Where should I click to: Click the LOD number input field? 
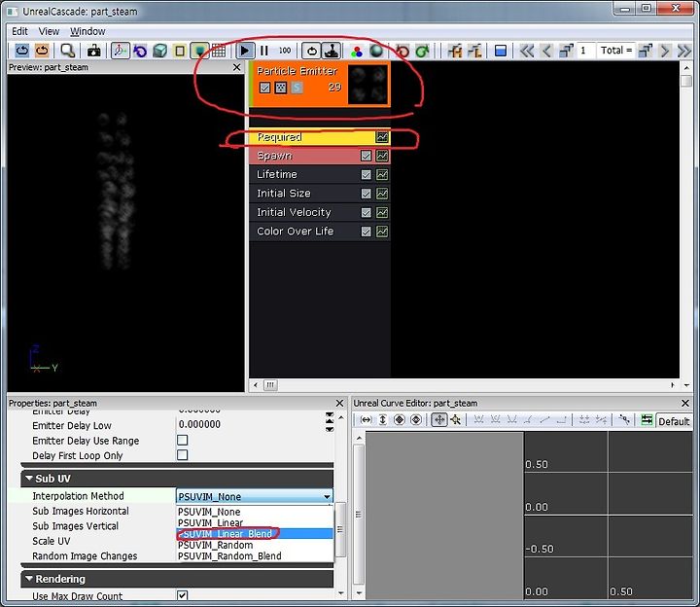coord(585,51)
